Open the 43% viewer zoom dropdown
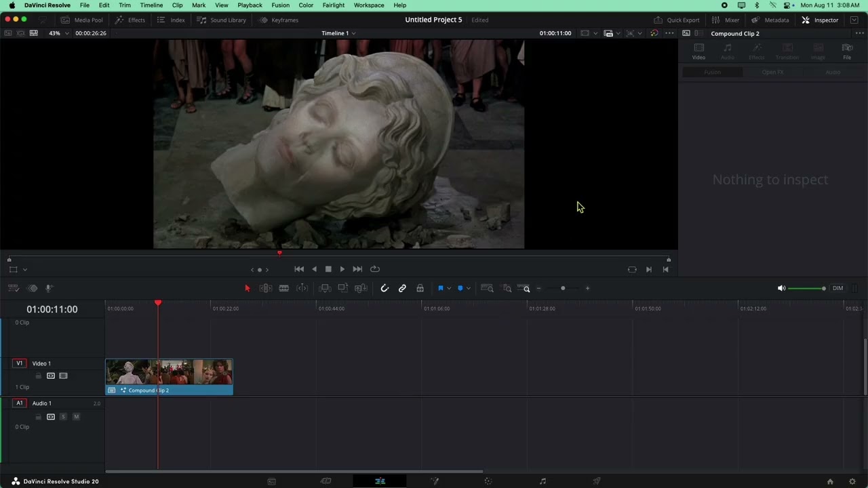 click(x=58, y=33)
